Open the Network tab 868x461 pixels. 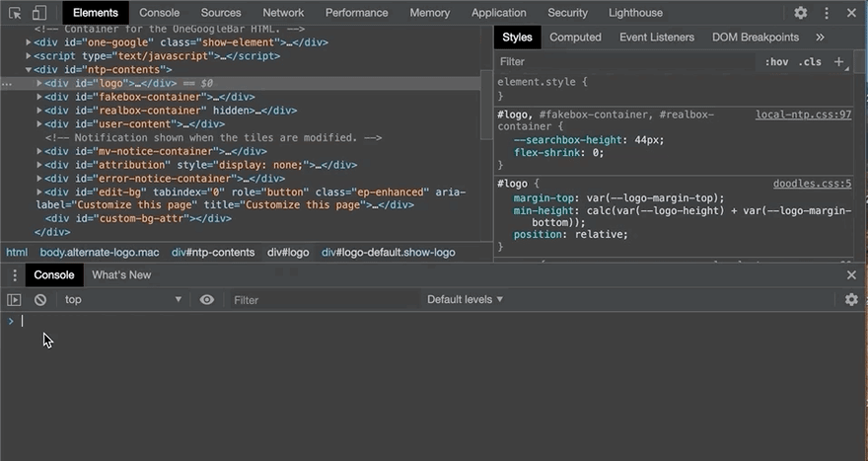[x=283, y=13]
